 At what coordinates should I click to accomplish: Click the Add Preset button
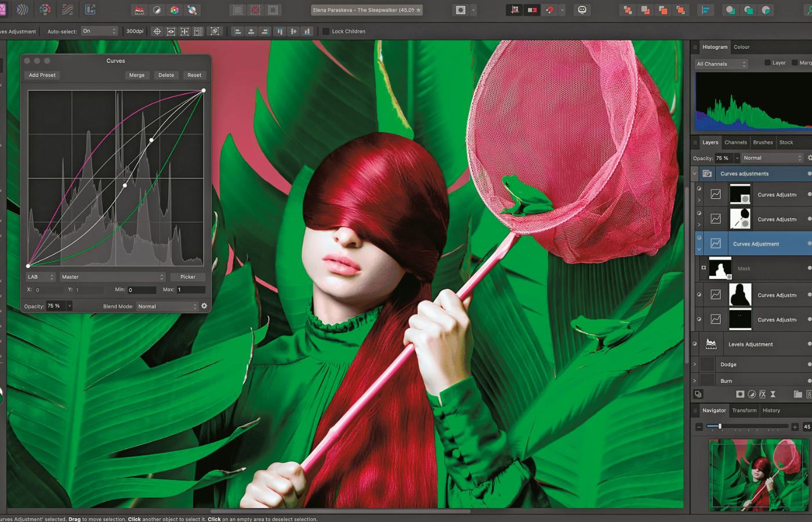42,75
